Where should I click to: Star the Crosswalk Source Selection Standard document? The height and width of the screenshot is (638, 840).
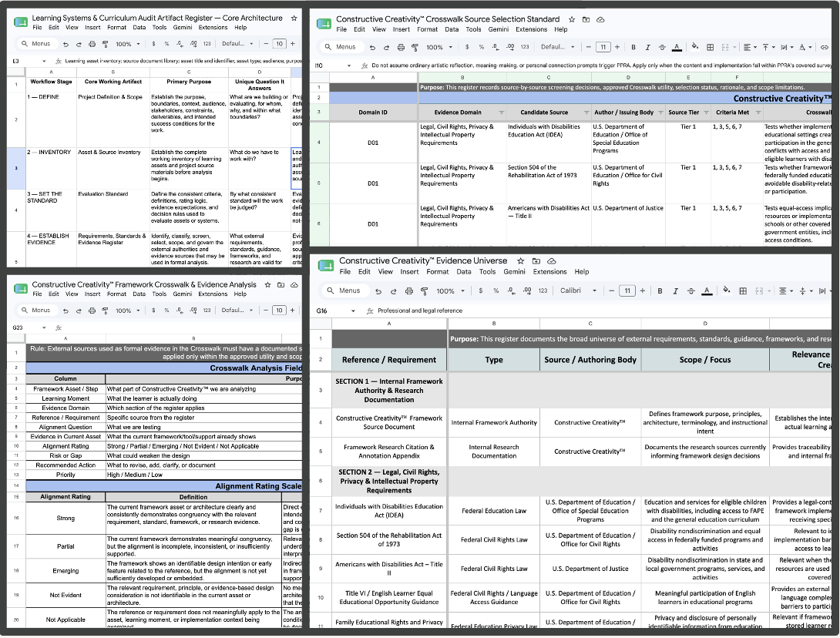[572, 19]
